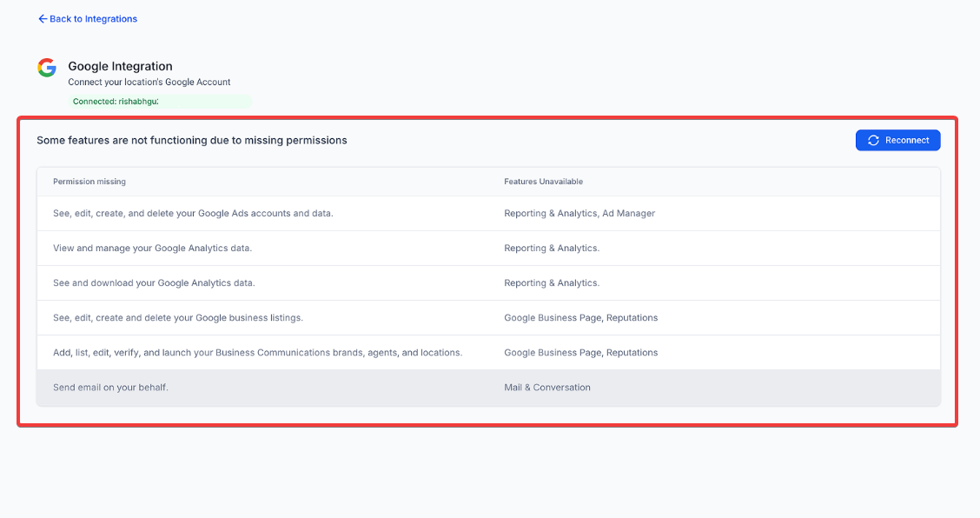Click the Features Unavailable column header

(x=543, y=182)
